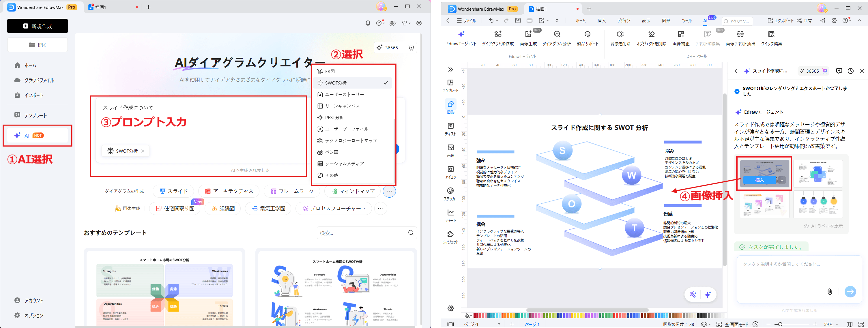Screen dimensions: 868x328
Task: Open the ダイアグラム分析 tool
Action: (557, 34)
